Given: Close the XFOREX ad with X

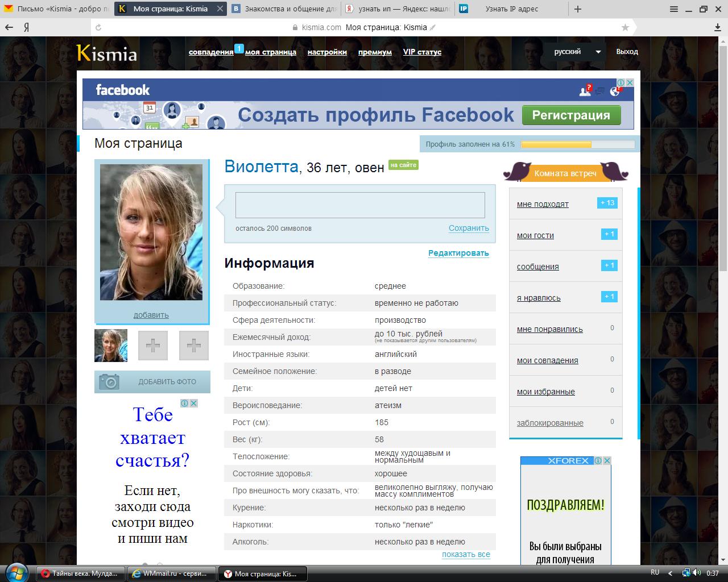Looking at the screenshot, I should [607, 460].
